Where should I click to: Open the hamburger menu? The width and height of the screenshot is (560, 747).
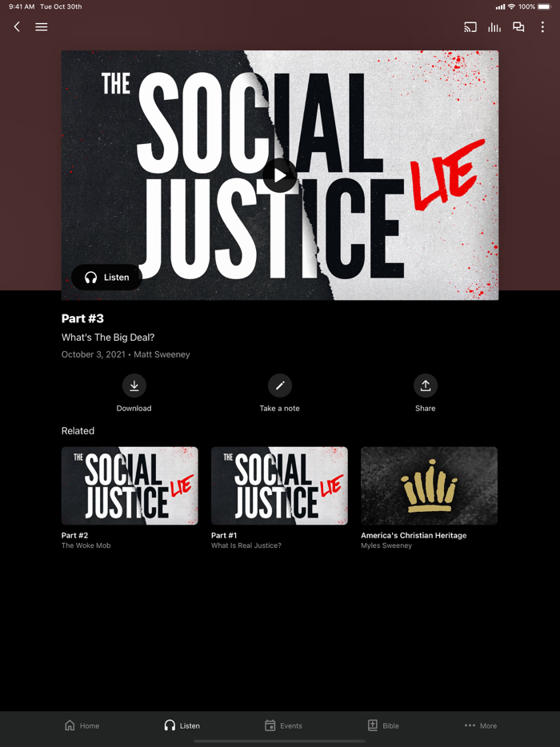coord(42,27)
